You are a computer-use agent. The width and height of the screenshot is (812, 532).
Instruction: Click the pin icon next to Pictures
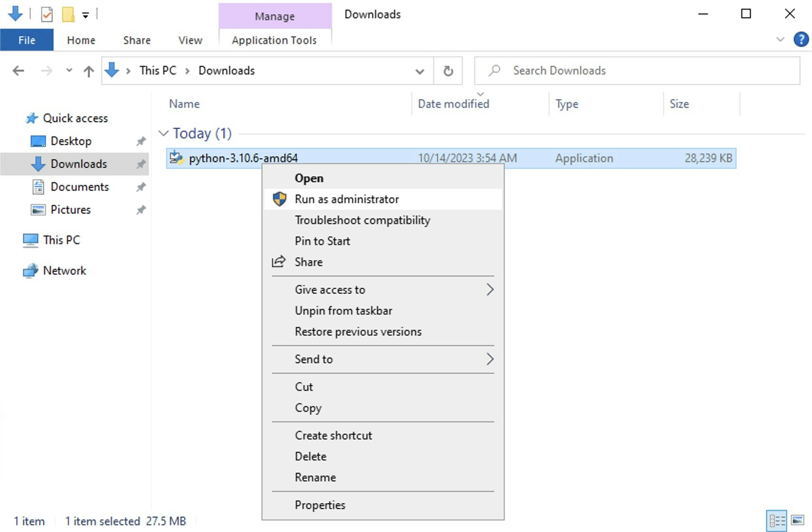tap(141, 210)
